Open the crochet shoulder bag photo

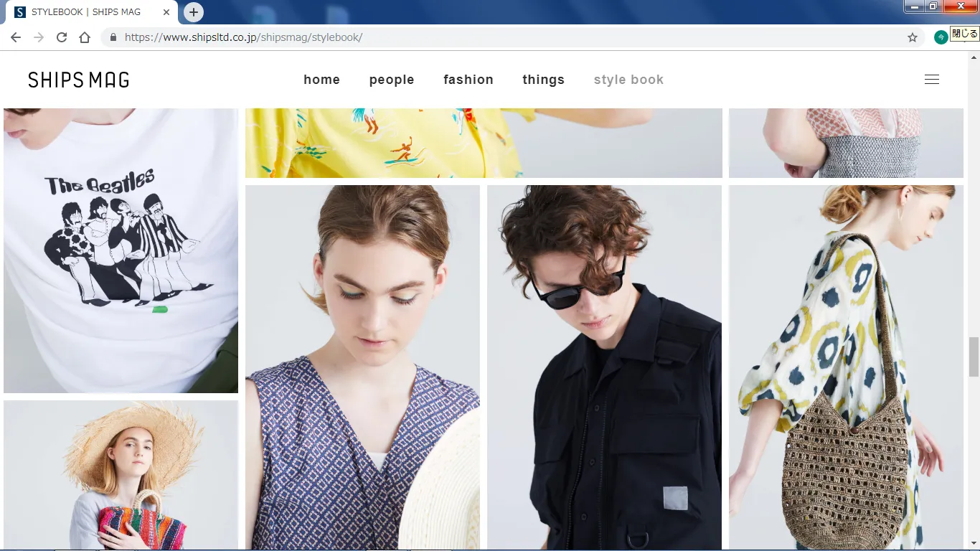[x=846, y=367]
